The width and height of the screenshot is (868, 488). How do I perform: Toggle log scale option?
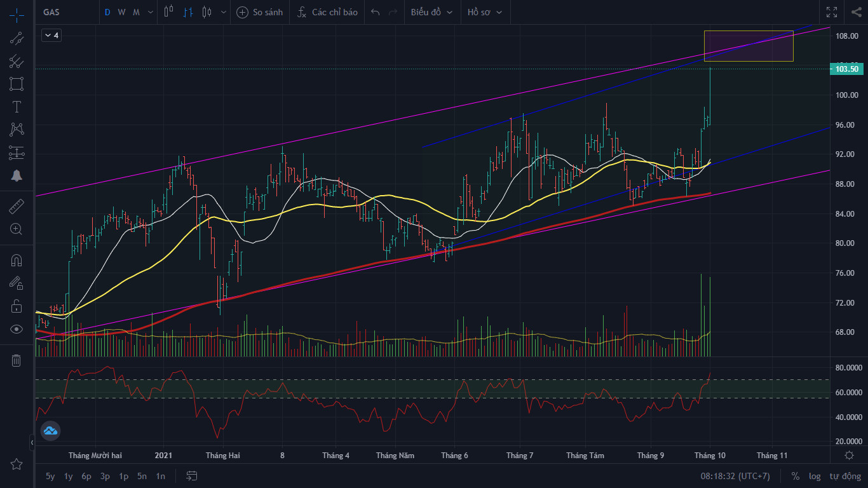815,476
